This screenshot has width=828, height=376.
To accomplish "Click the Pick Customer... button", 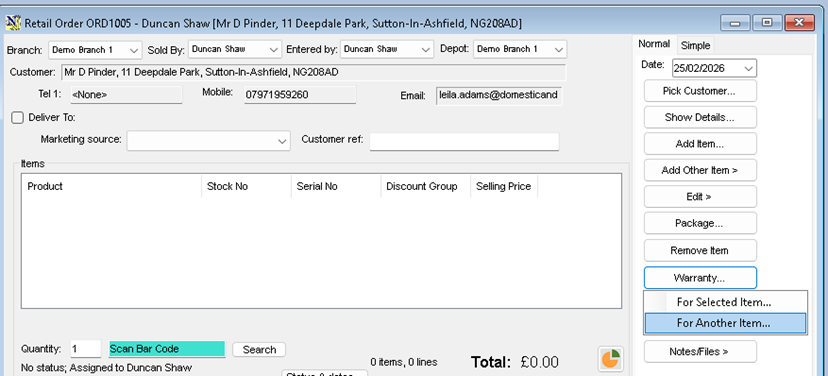I will point(700,91).
